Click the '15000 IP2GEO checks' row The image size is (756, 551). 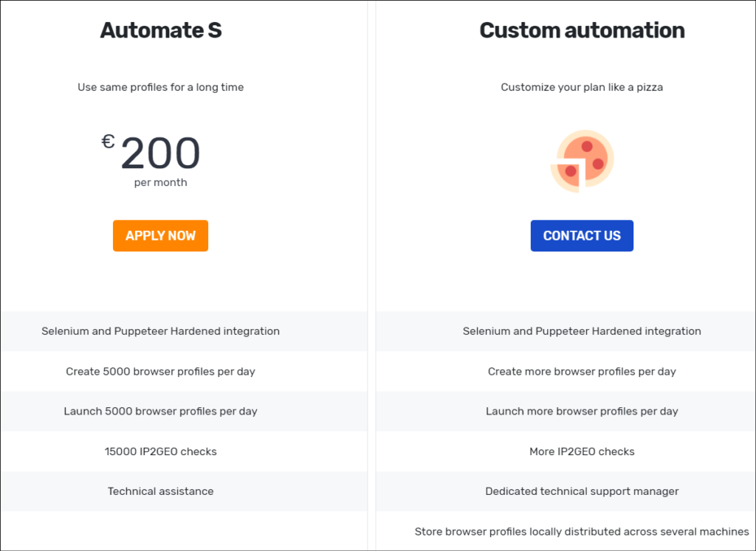184,451
